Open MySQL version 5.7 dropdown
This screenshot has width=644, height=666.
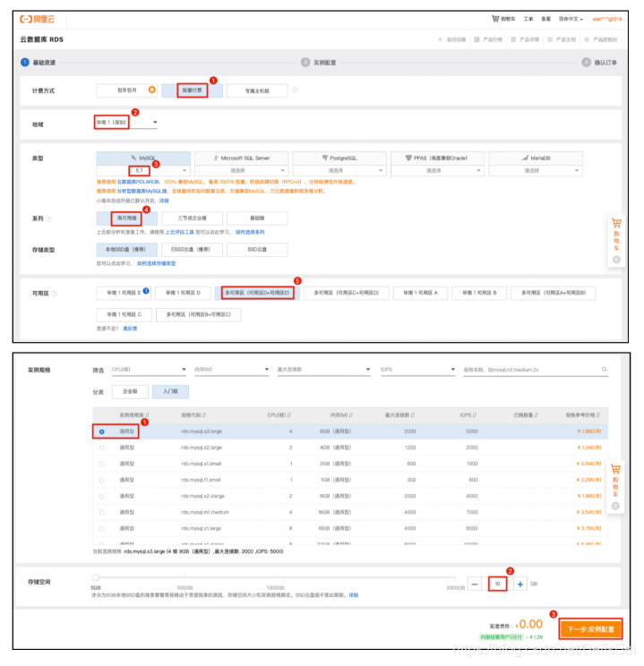click(x=143, y=170)
